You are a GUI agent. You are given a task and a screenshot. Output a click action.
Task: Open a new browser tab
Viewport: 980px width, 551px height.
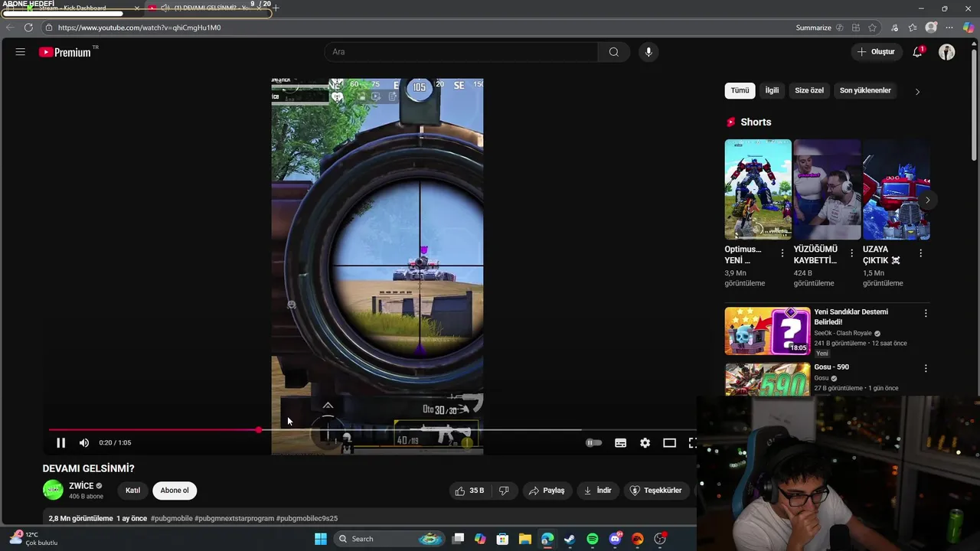[276, 8]
